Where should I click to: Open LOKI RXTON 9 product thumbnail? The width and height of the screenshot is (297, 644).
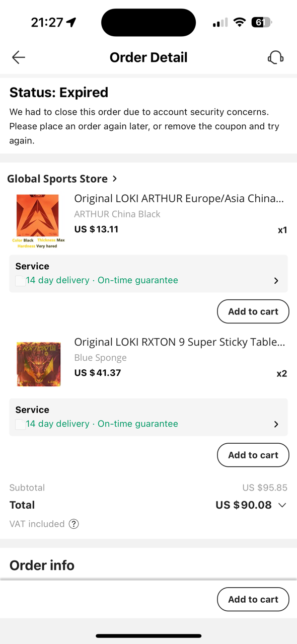click(x=39, y=364)
